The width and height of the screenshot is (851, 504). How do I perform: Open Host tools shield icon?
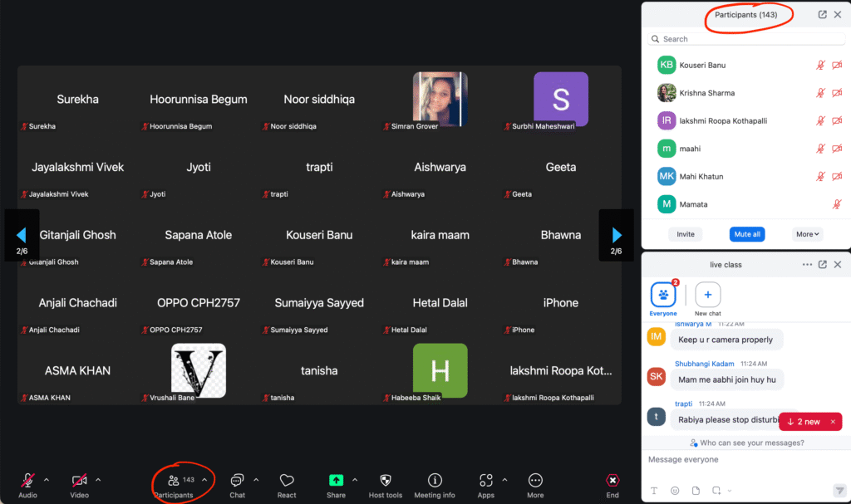pos(385,481)
